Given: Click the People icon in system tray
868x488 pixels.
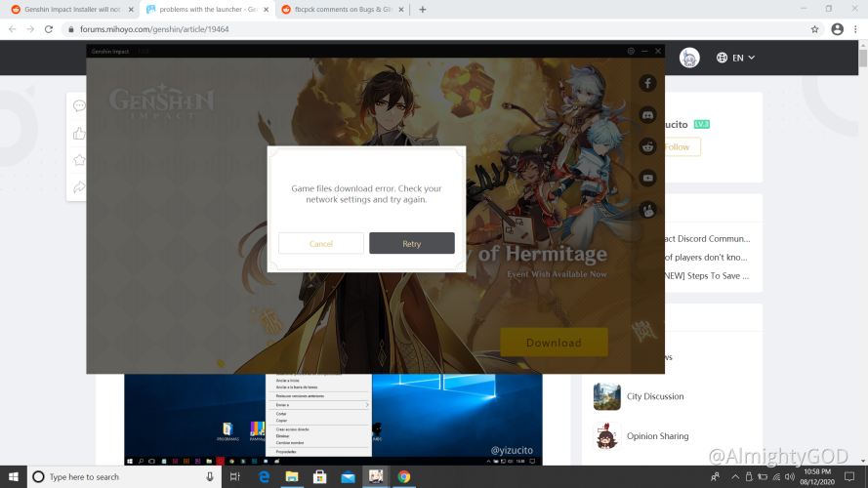Looking at the screenshot, I should point(716,477).
